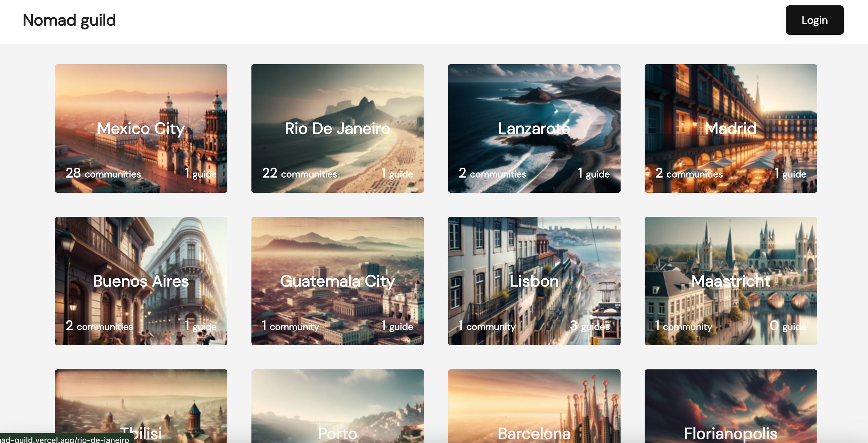Open the Mexico City card title
This screenshot has width=868, height=443.
tap(141, 128)
